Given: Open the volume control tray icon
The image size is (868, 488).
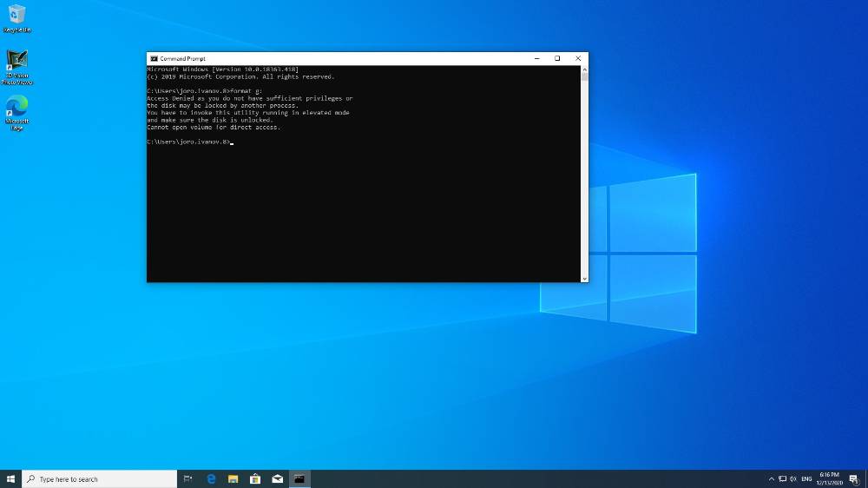Looking at the screenshot, I should coord(793,479).
